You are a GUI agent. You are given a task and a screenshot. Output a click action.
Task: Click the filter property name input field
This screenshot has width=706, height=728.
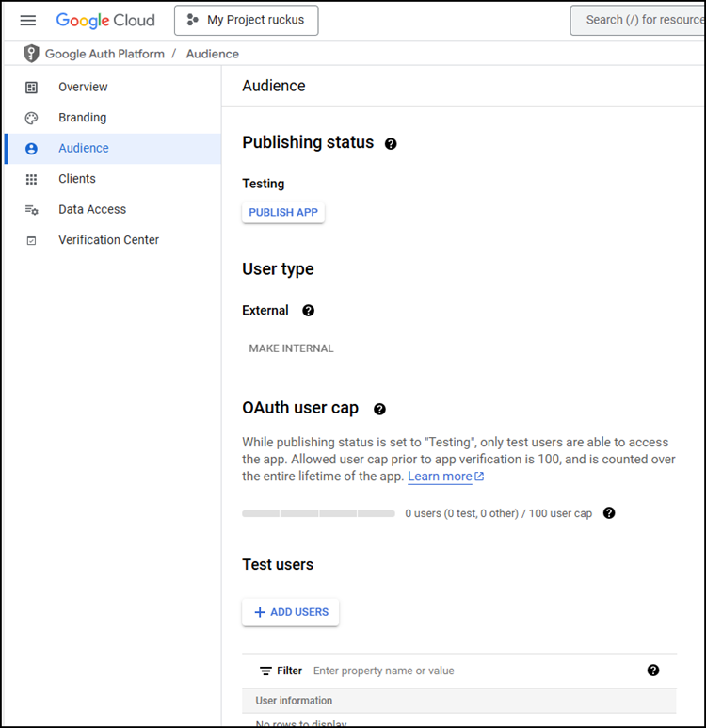coord(471,671)
